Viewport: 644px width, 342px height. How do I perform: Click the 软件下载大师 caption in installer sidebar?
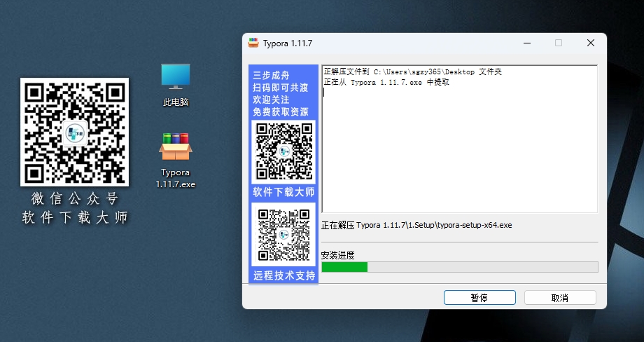(x=283, y=192)
